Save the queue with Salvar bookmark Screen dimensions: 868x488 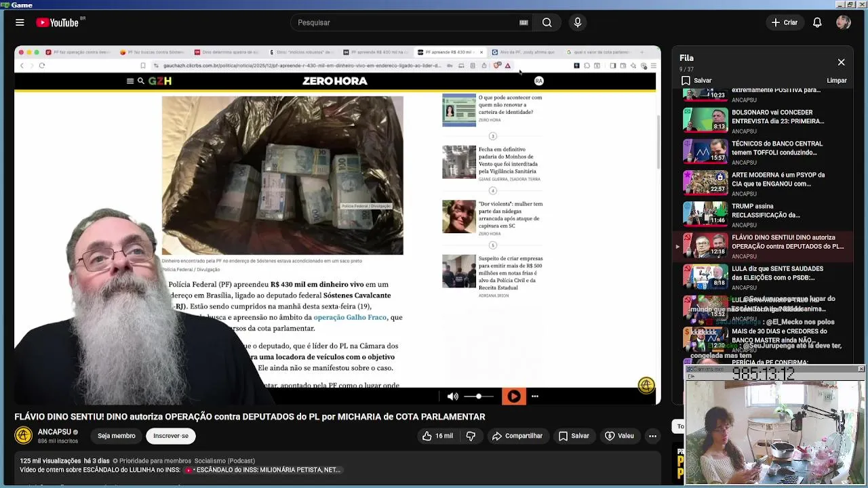696,80
